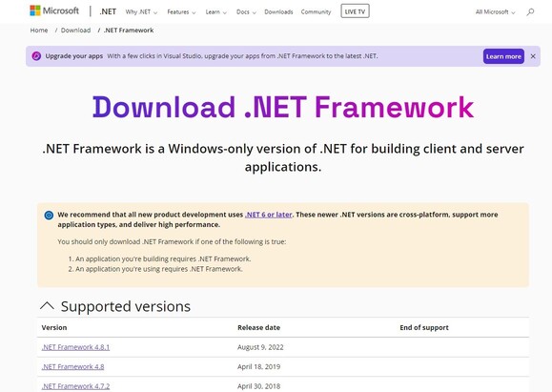Click the Supported versions heading text

126,306
